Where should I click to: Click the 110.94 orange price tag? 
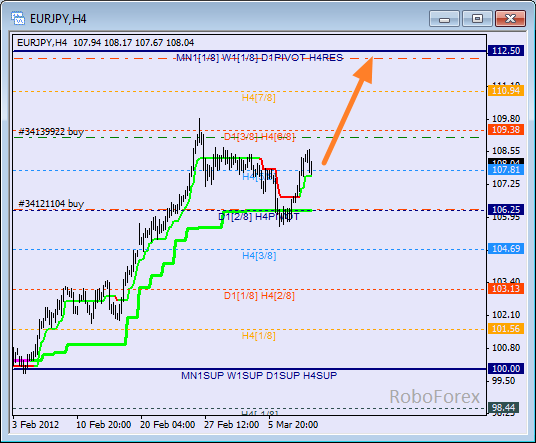(506, 91)
